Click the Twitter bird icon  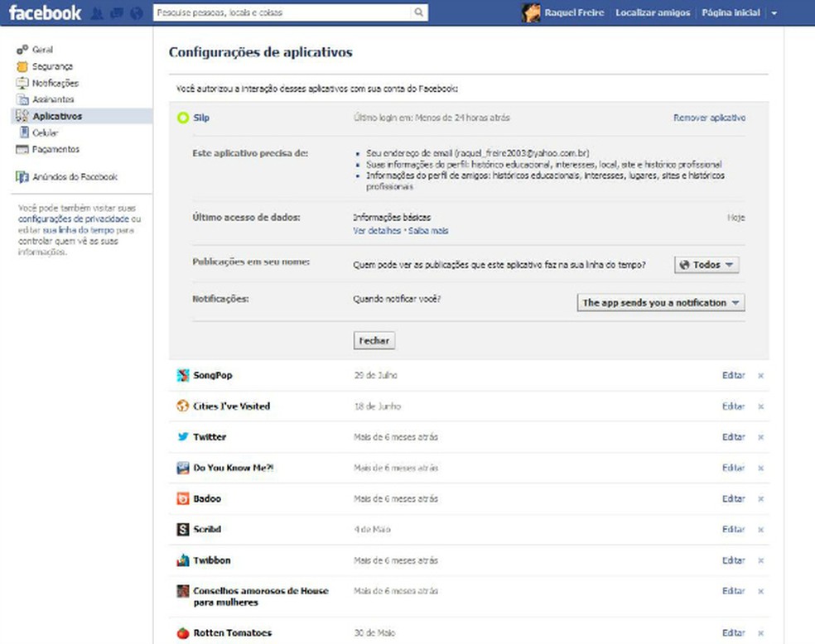182,437
